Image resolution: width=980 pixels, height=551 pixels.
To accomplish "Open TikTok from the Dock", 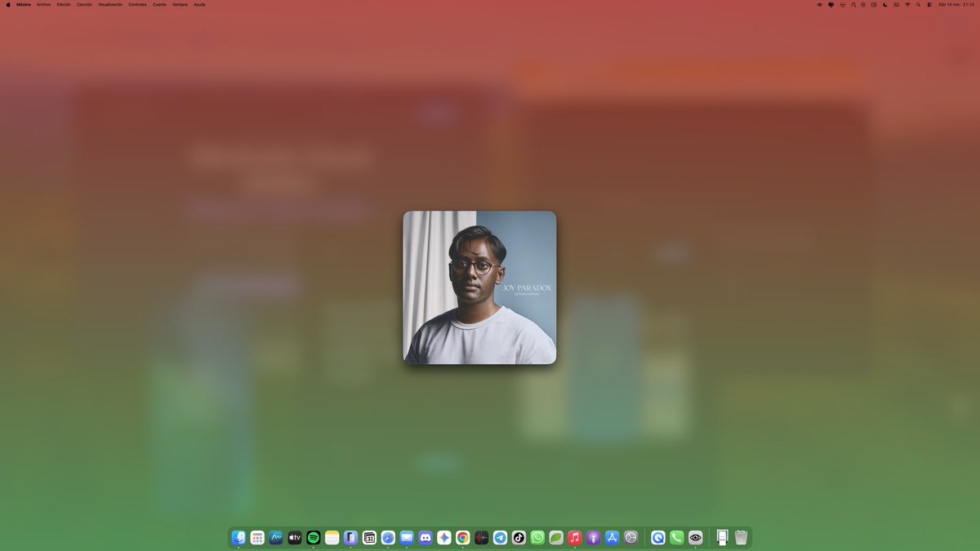I will 519,537.
